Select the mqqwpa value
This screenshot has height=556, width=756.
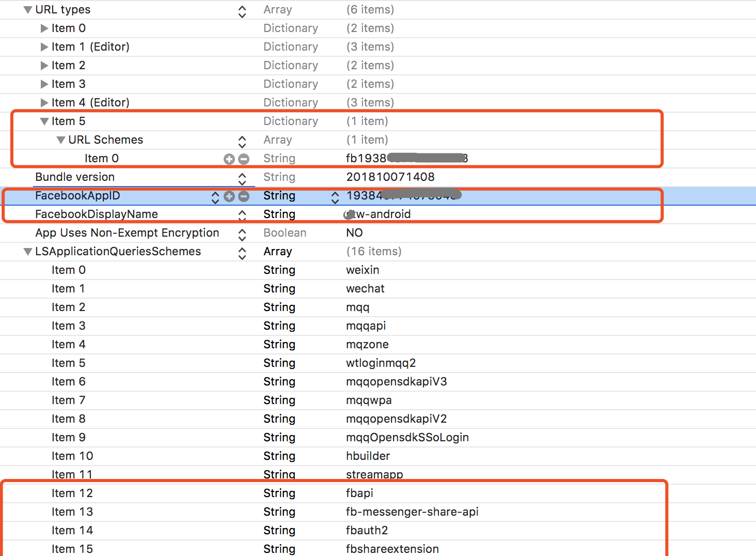[369, 400]
